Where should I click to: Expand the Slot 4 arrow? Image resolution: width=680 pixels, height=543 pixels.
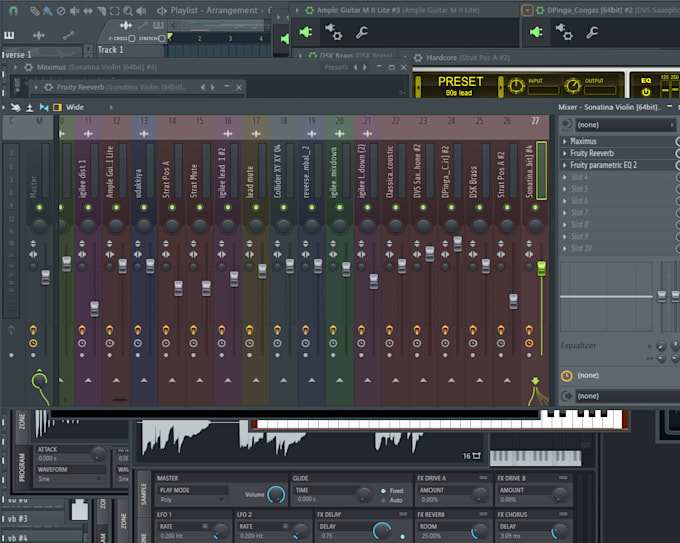pos(565,177)
